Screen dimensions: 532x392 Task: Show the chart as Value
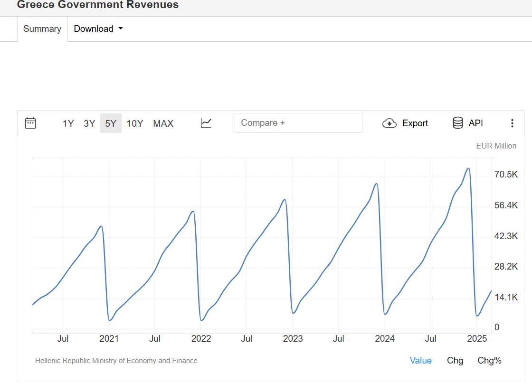[x=421, y=361]
